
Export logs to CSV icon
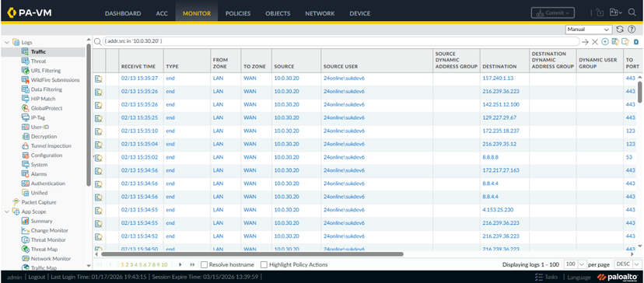coord(636,42)
